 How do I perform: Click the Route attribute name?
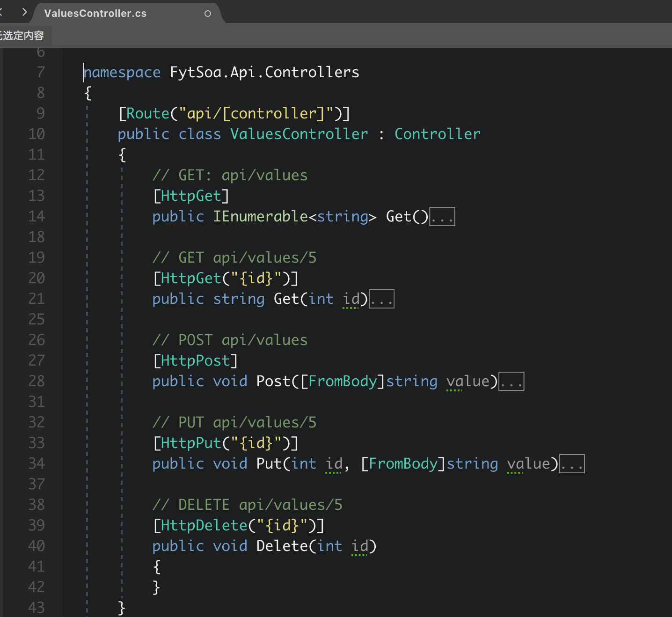(x=148, y=114)
